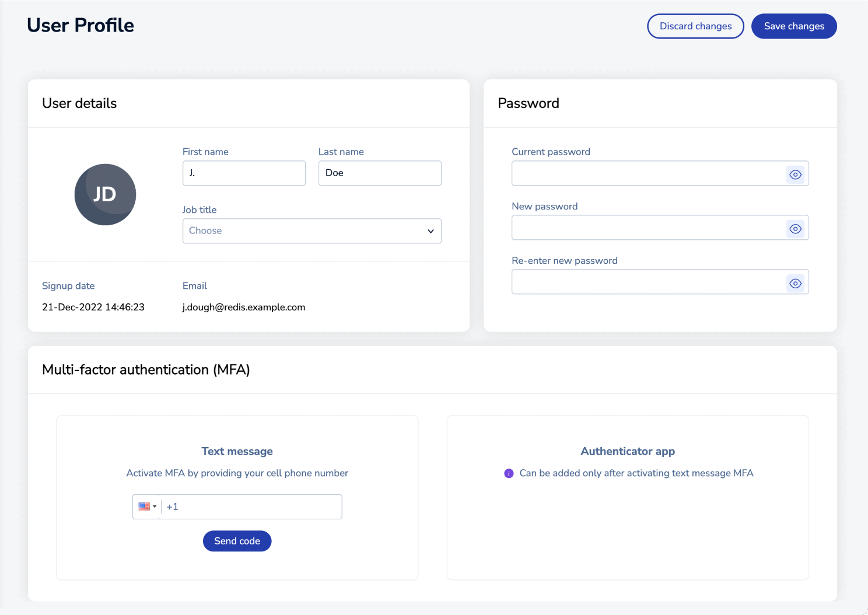The height and width of the screenshot is (615, 868).
Task: Click the Save changes button
Action: click(793, 26)
